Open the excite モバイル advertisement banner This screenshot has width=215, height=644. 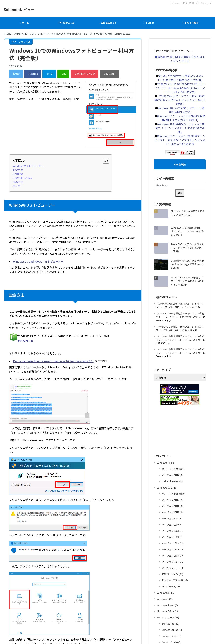[x=180, y=400]
